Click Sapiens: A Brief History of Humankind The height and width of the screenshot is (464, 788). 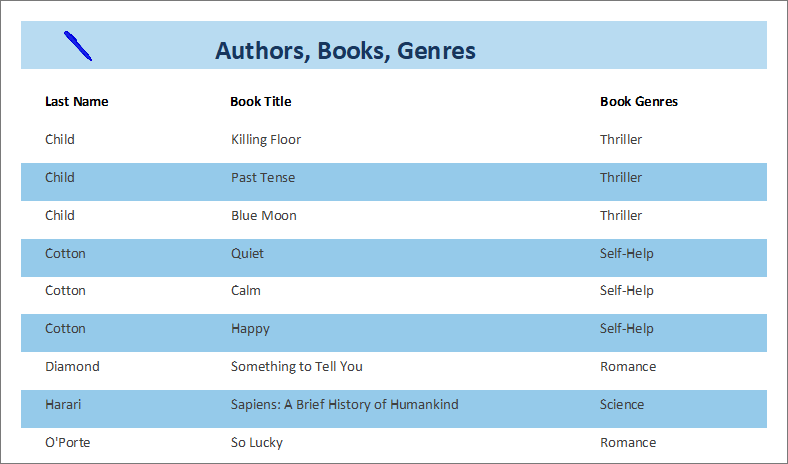(x=345, y=404)
